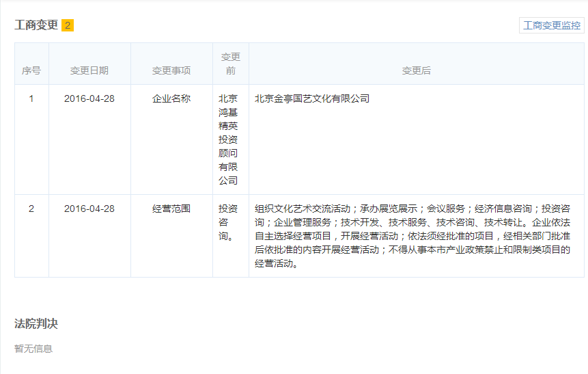Image resolution: width=588 pixels, height=374 pixels.
Task: Click the 企业名称 cell in row one
Action: pyautogui.click(x=171, y=98)
